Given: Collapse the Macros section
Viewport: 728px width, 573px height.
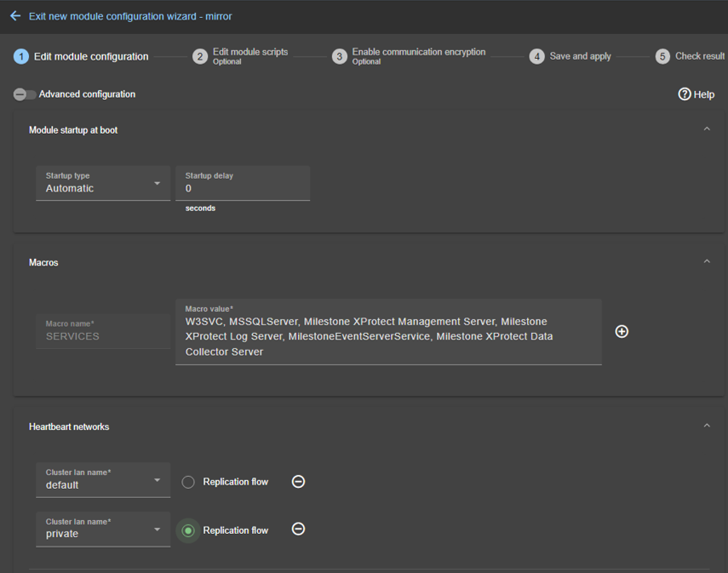Looking at the screenshot, I should pos(706,262).
